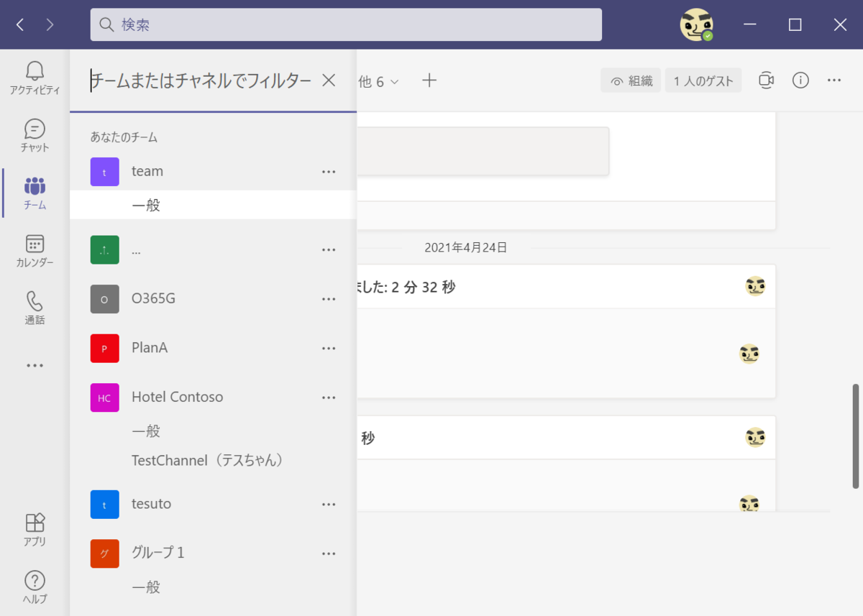Open more options for PlanA team
This screenshot has width=863, height=616.
pyautogui.click(x=329, y=349)
